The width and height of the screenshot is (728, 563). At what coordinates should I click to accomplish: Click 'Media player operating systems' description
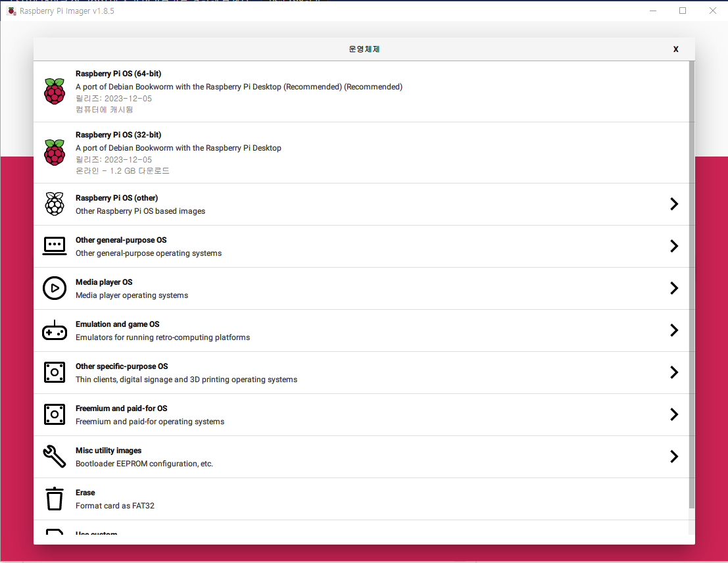(132, 295)
